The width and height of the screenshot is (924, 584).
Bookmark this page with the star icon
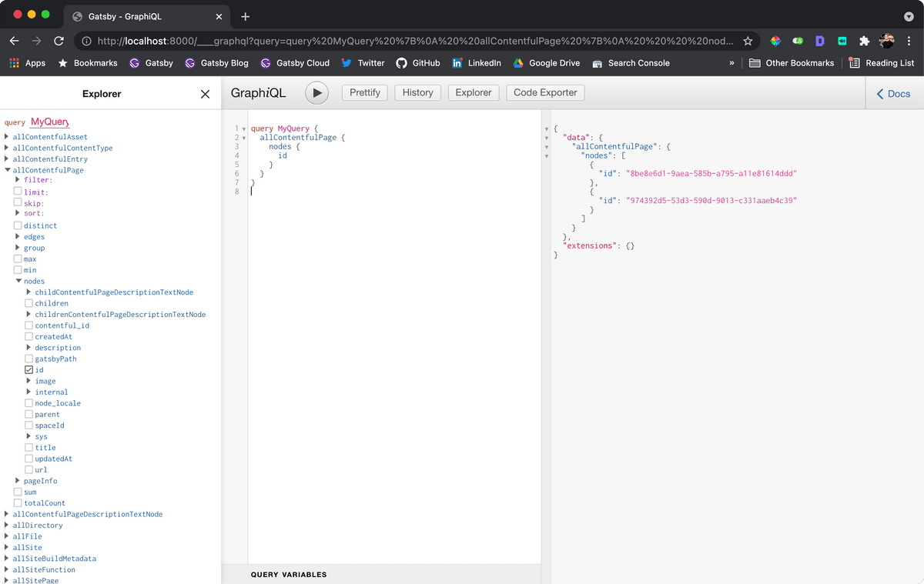pos(748,41)
